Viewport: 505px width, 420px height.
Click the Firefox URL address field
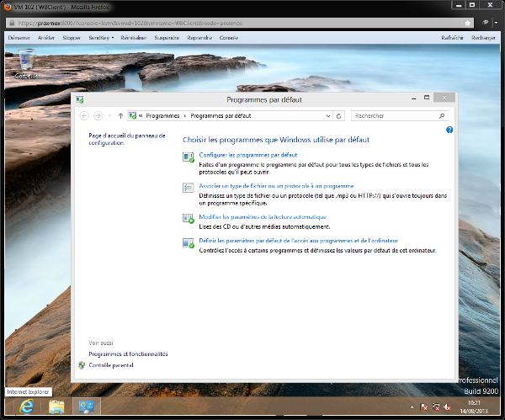click(x=238, y=24)
